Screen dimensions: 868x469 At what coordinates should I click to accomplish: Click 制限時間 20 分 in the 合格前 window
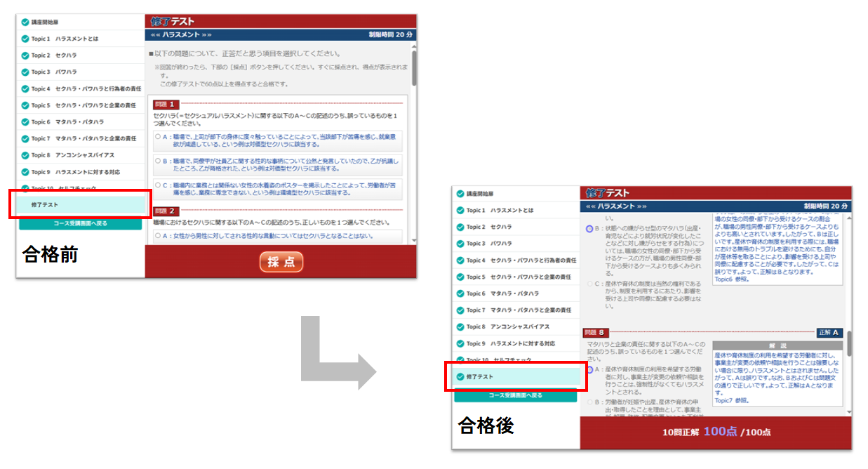coord(391,34)
